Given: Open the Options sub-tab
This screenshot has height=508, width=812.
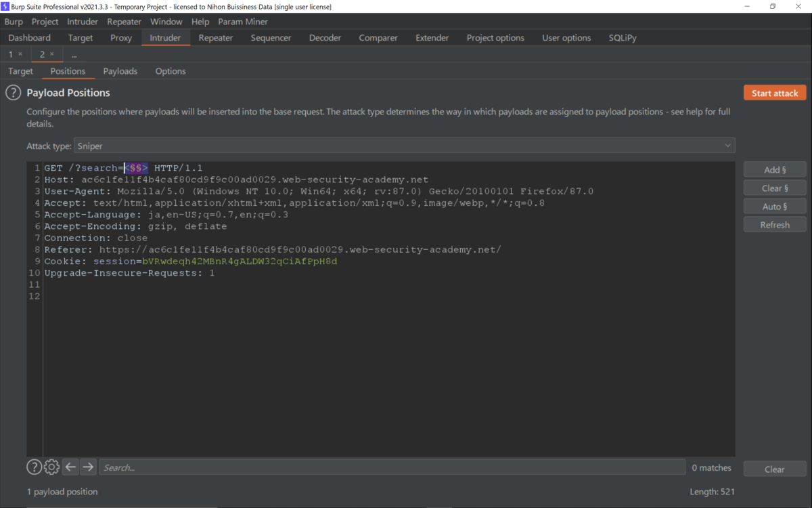Looking at the screenshot, I should [x=171, y=71].
